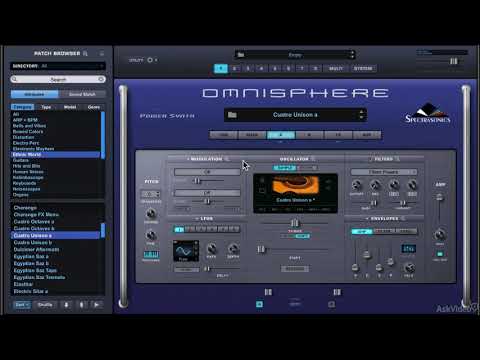Image resolution: width=480 pixels, height=360 pixels.
Task: Zoom the Filter section magnifier icon
Action: [397, 159]
